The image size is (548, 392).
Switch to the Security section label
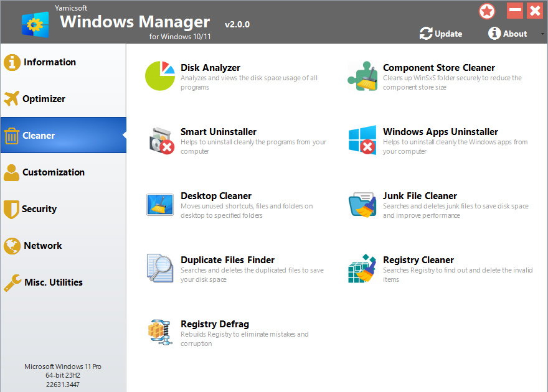(39, 208)
